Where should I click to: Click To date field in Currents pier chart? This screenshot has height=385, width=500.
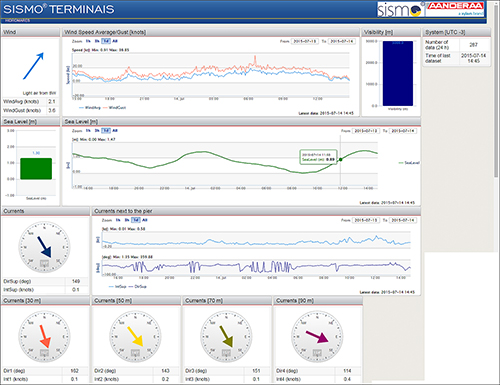coord(403,220)
